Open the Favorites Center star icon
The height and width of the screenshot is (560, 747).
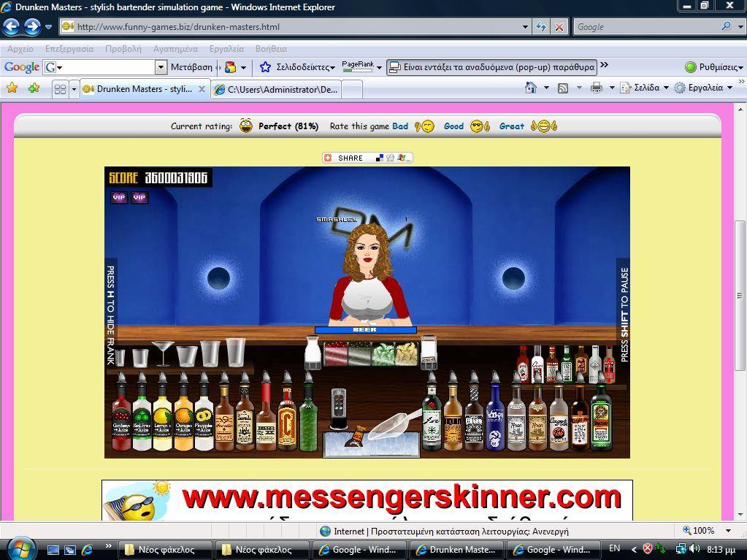click(12, 88)
